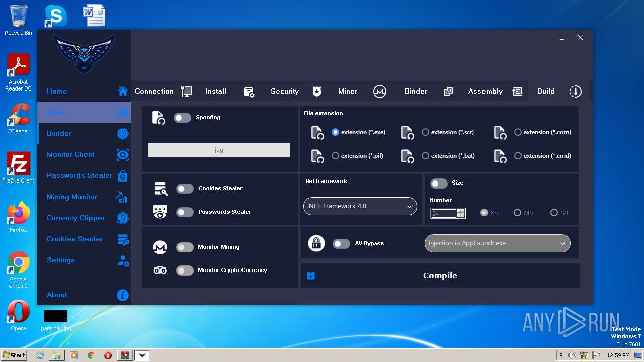
Task: Turn on the Cookies Stealer toggle
Action: click(185, 188)
